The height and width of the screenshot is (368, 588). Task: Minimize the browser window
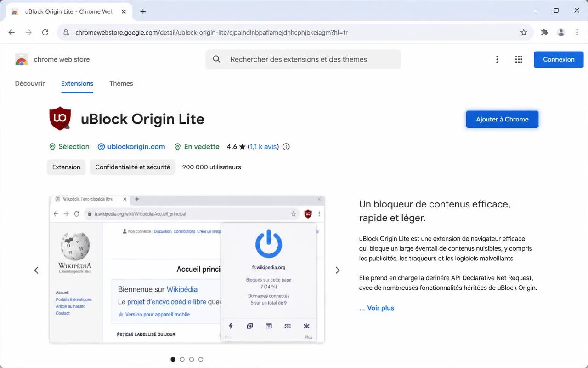click(x=536, y=11)
